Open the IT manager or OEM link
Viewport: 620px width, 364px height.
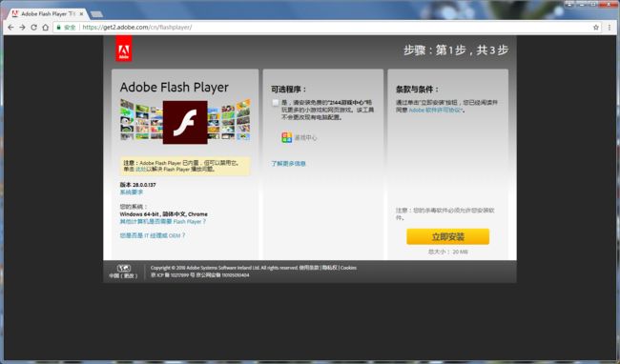pyautogui.click(x=153, y=235)
